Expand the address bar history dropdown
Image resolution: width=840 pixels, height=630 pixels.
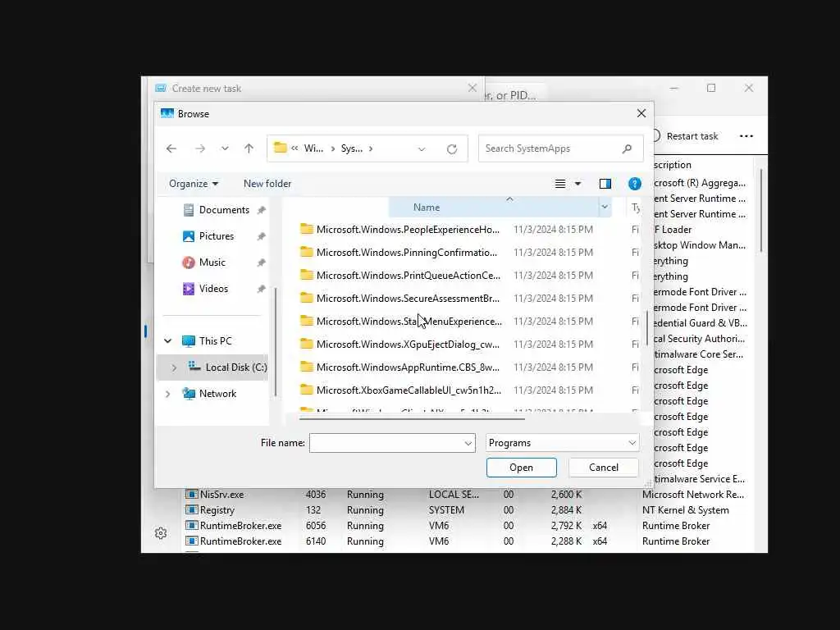pyautogui.click(x=422, y=149)
